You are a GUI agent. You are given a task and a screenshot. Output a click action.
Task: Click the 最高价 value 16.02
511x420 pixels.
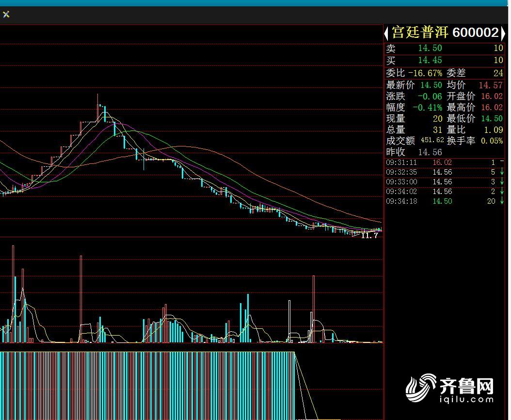click(492, 107)
